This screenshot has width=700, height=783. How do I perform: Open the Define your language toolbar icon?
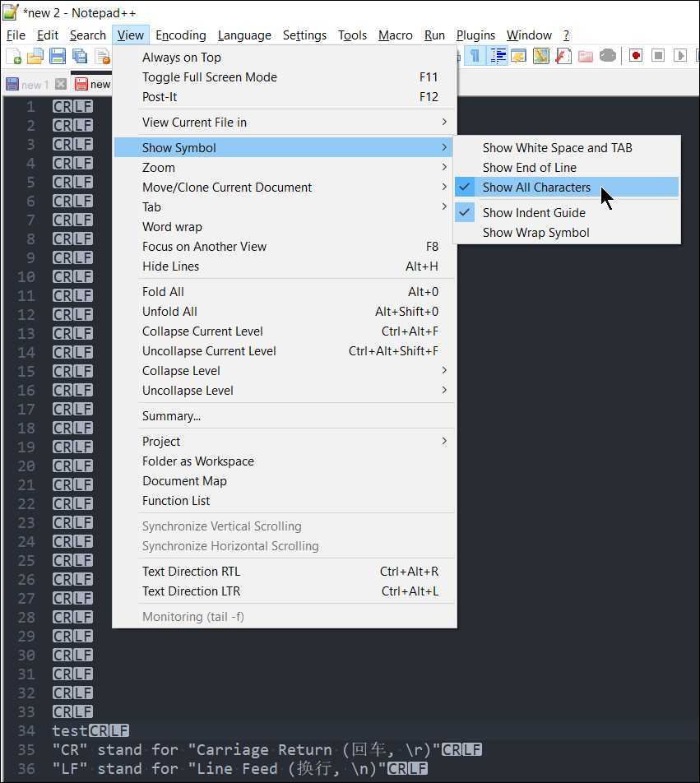519,56
